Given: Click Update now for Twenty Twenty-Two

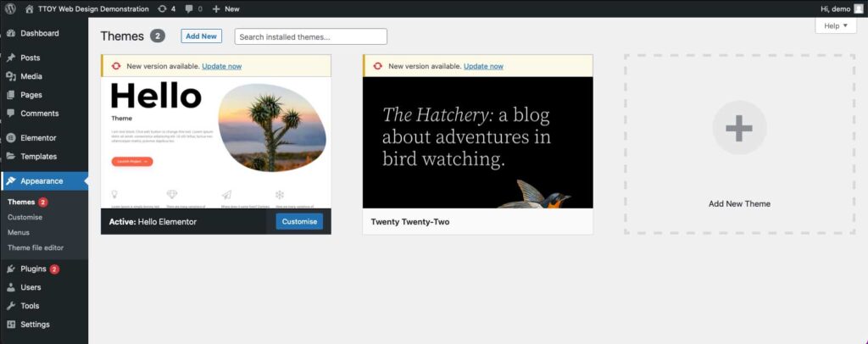Looking at the screenshot, I should click(x=484, y=66).
